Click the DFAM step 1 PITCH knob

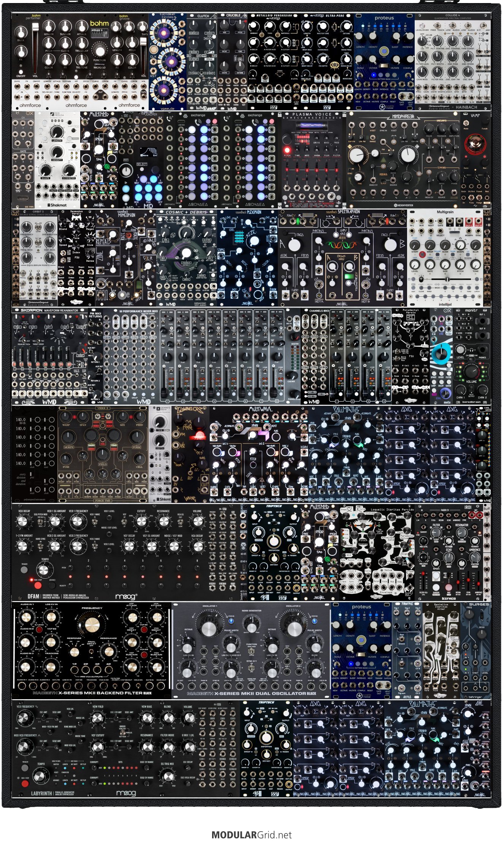(70, 567)
